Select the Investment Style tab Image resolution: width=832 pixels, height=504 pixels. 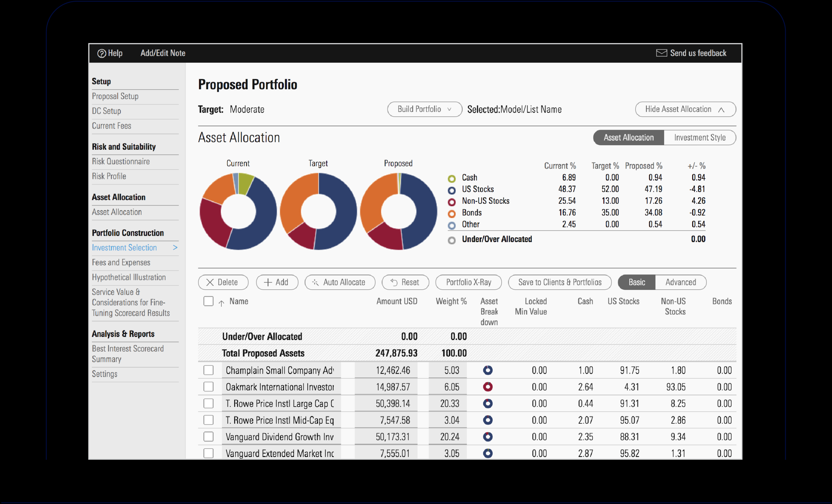coord(700,138)
